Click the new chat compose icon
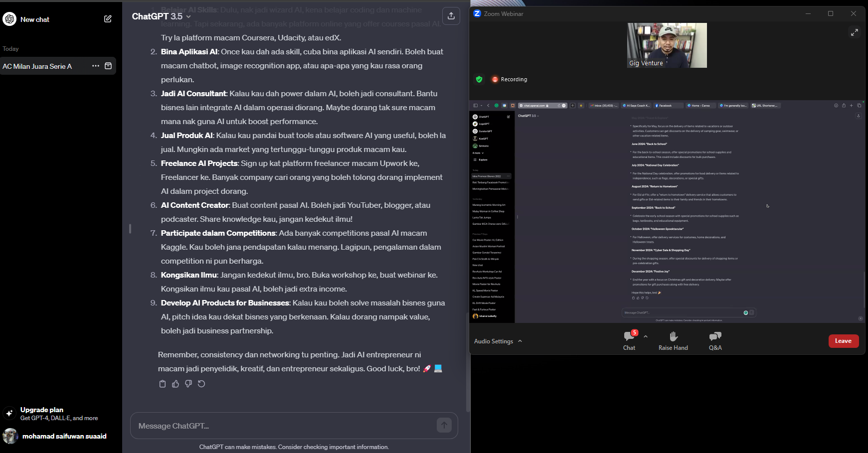Screen dimensions: 868x453 (x=108, y=19)
